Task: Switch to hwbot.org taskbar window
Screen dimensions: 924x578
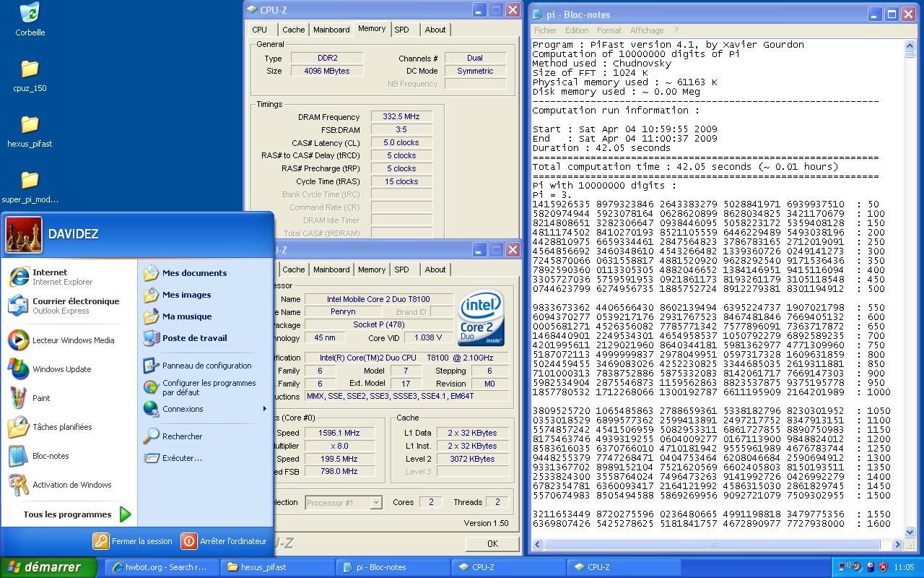Action: [161, 567]
